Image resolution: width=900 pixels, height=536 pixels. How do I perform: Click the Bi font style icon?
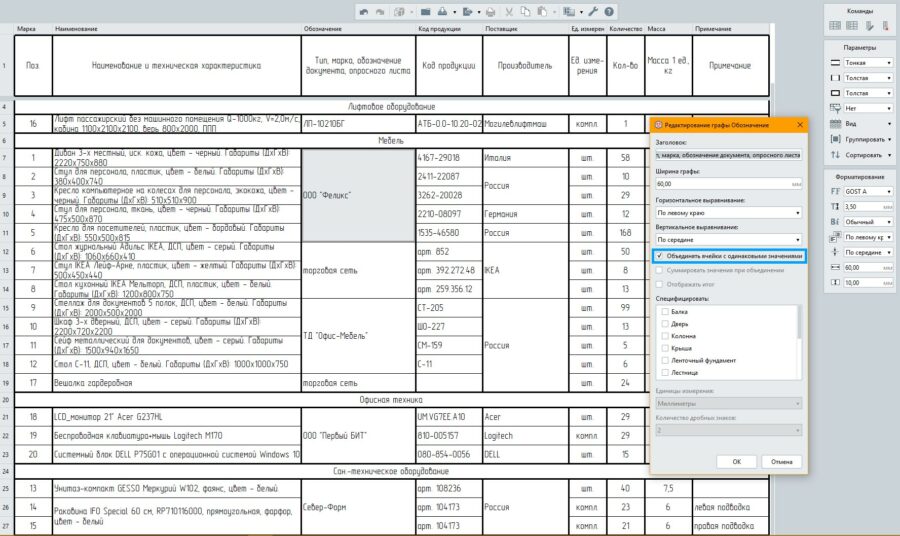(x=835, y=222)
